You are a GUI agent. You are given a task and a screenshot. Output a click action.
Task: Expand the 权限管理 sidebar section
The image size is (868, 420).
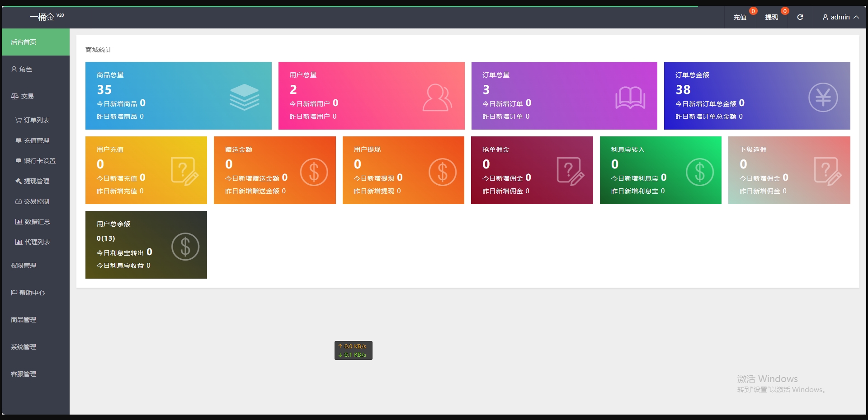pos(24,266)
